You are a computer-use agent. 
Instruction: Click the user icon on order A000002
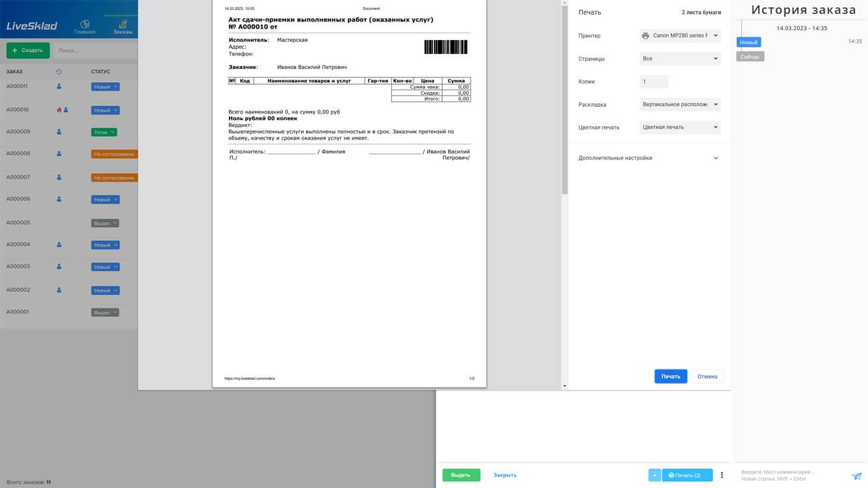click(x=59, y=290)
